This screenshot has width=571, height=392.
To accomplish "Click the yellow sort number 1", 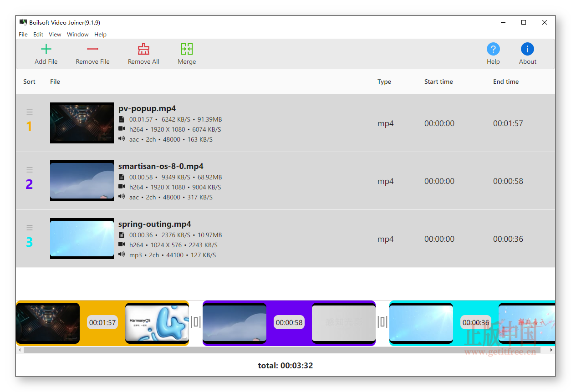I will pos(29,127).
